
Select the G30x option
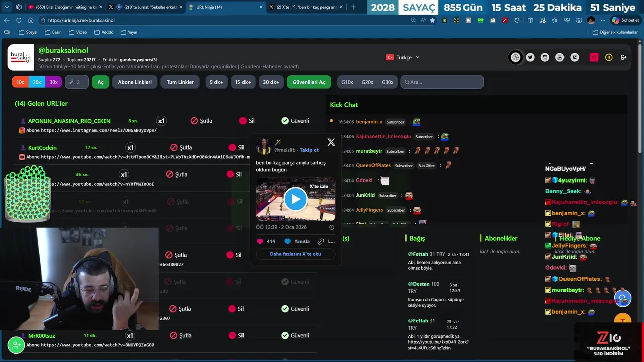coord(387,82)
